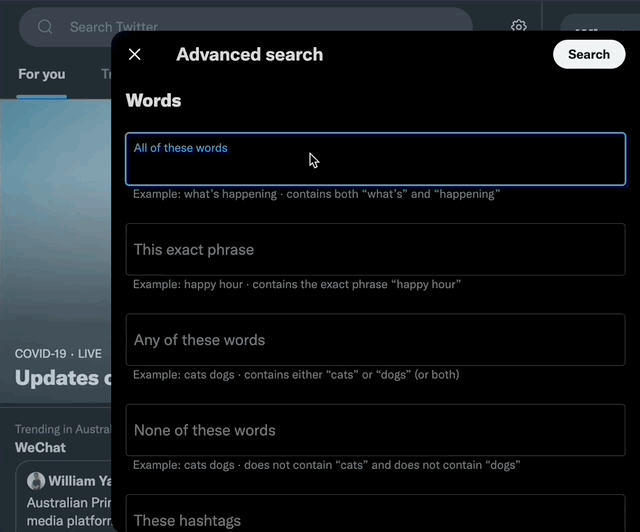Image resolution: width=640 pixels, height=532 pixels.
Task: Open the search settings gear icon
Action: (518, 26)
